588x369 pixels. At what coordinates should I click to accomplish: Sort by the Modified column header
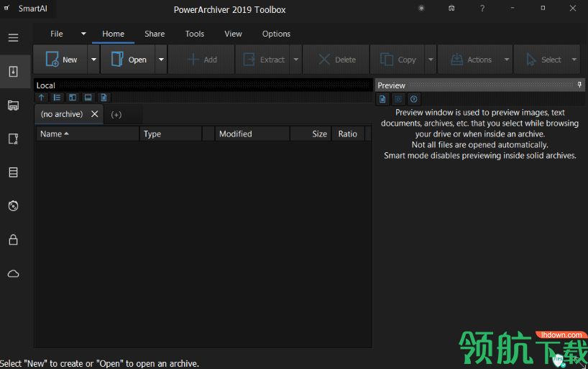252,134
